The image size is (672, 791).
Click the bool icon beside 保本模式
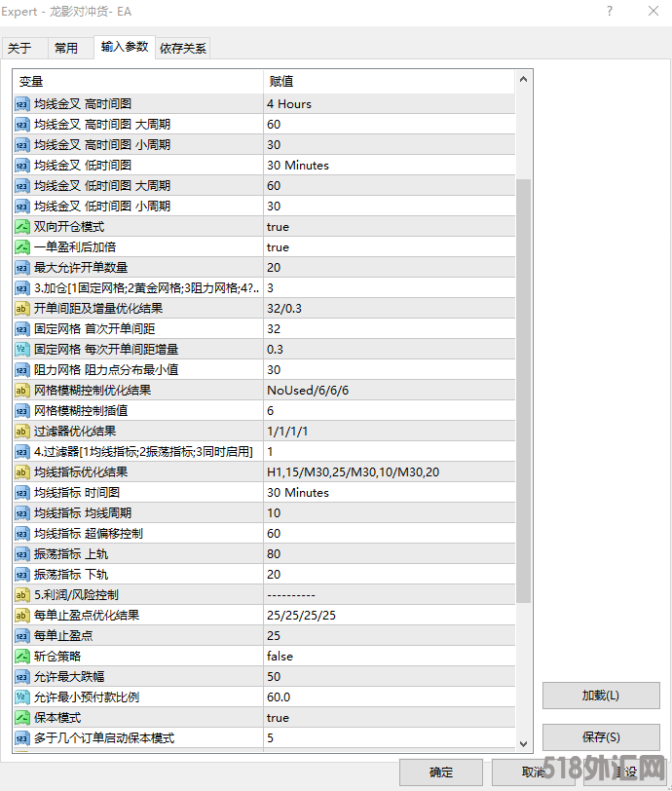21,718
